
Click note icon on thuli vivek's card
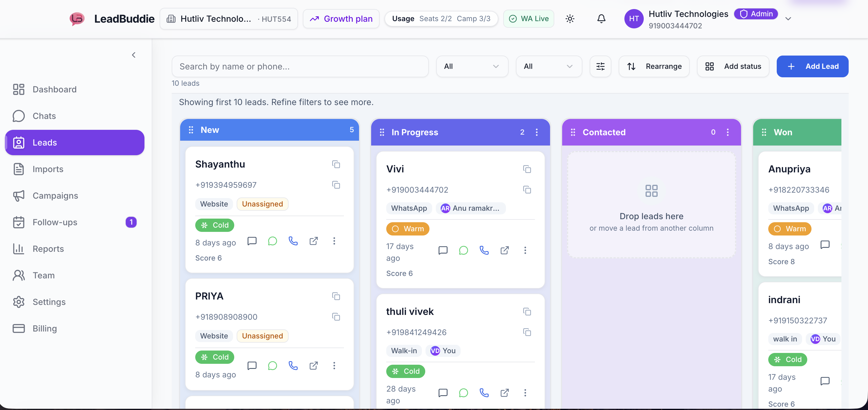(443, 392)
